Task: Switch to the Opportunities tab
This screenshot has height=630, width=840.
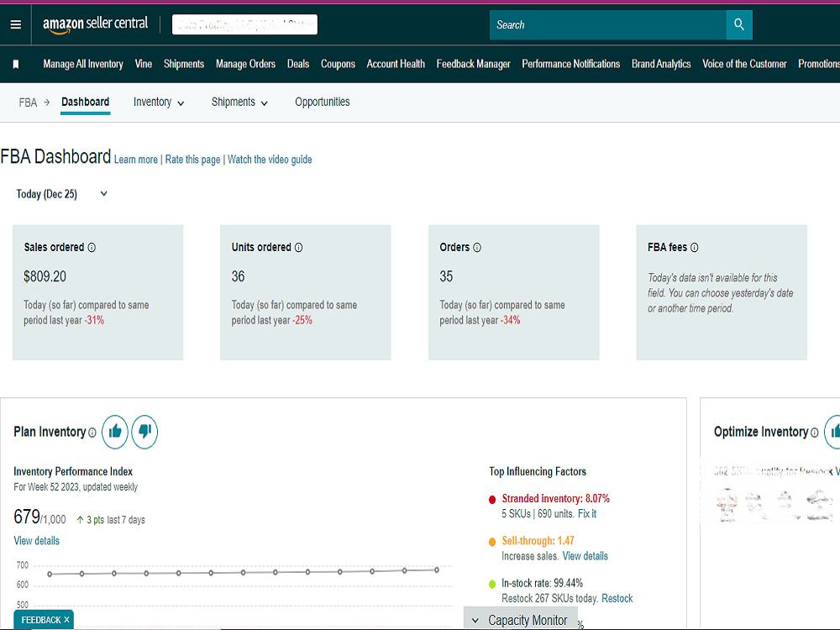Action: click(323, 102)
